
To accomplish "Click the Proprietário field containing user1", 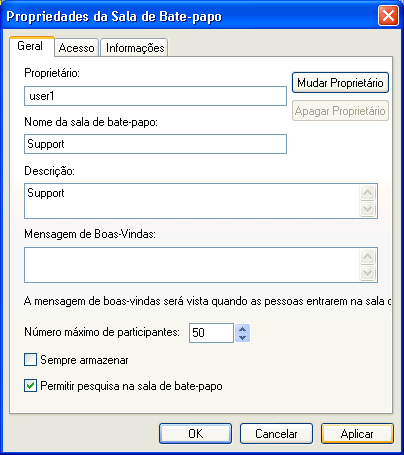I will [155, 96].
